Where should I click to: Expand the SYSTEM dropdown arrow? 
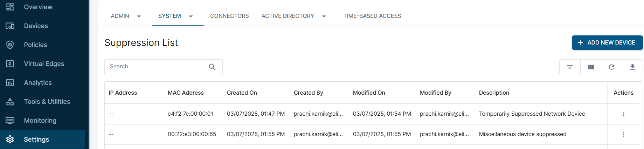(x=191, y=16)
